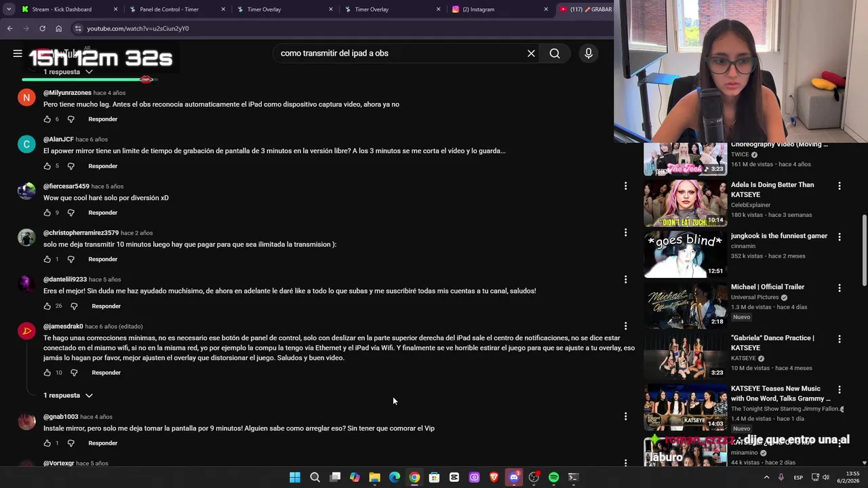Open the Windows Start menu

pyautogui.click(x=295, y=477)
